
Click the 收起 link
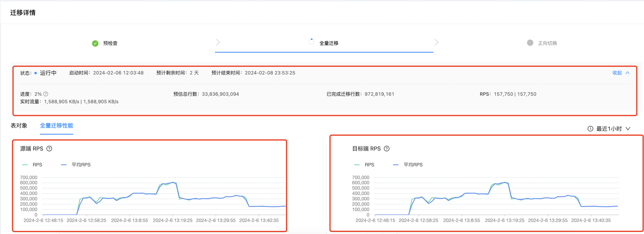point(617,73)
